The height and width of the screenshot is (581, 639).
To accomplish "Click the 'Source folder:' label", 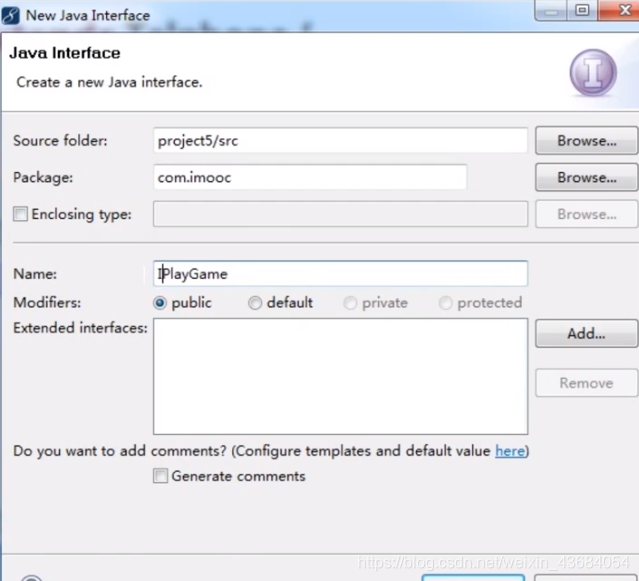I will [x=60, y=141].
